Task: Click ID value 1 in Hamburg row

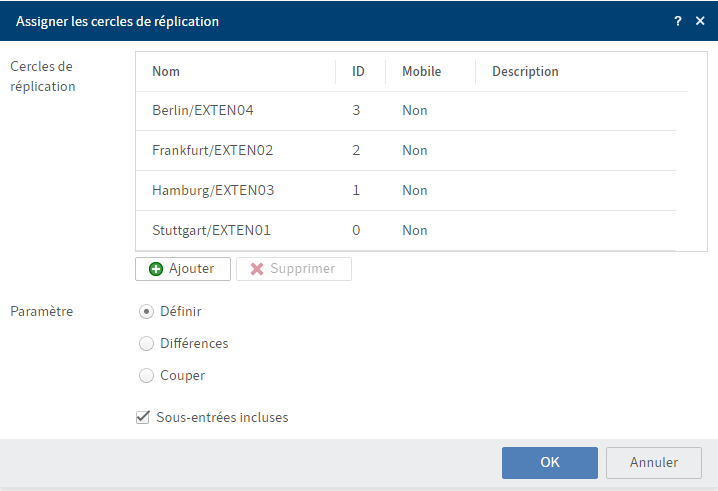Action: tap(356, 190)
